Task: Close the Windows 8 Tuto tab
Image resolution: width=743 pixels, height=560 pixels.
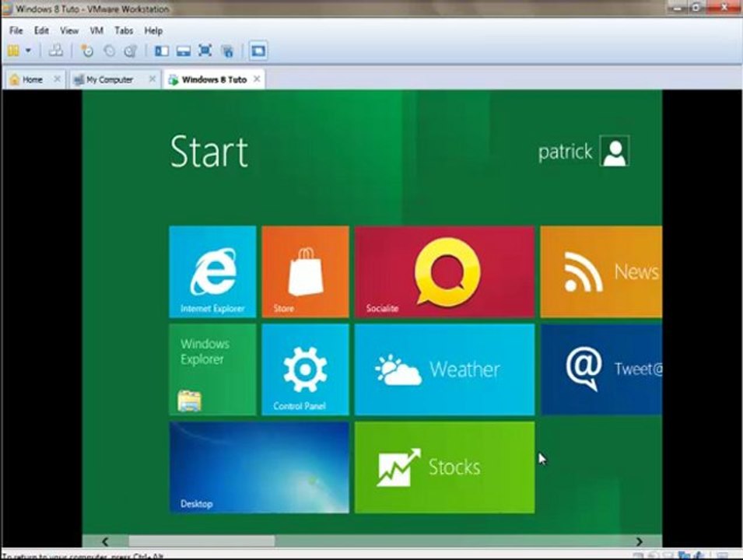Action: (x=257, y=79)
